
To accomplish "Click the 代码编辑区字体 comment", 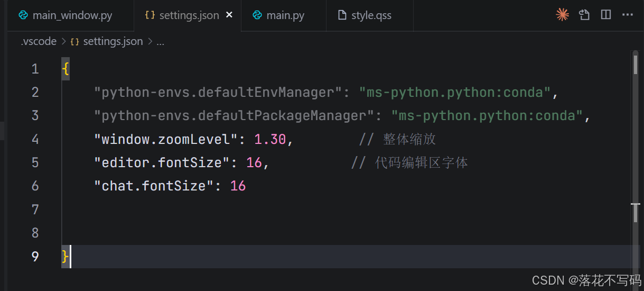I will point(409,162).
